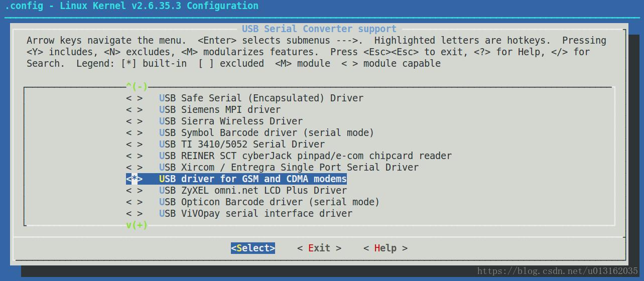Select USB REINER SCT cyberJack entry
The image size is (644, 281).
point(305,156)
